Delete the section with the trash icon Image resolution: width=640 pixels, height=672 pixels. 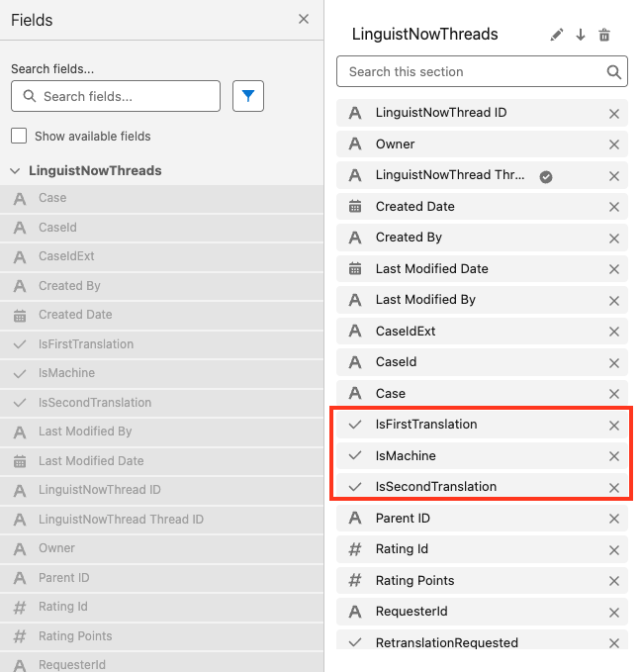(604, 35)
